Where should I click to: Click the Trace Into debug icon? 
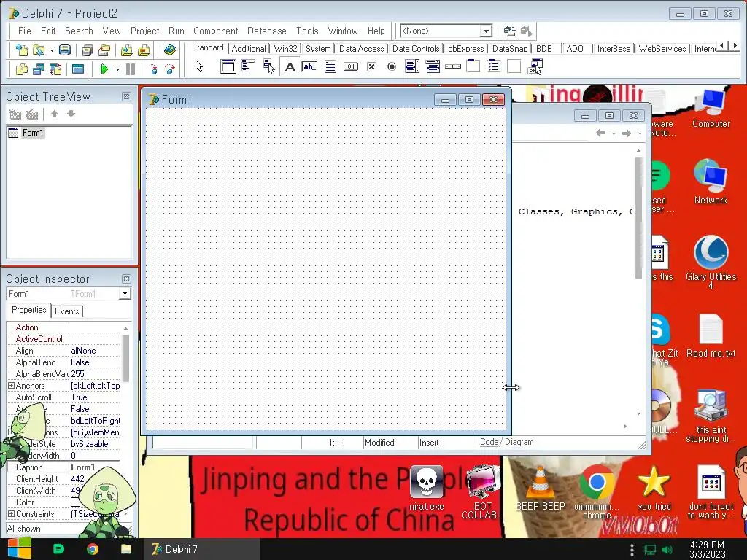(153, 69)
